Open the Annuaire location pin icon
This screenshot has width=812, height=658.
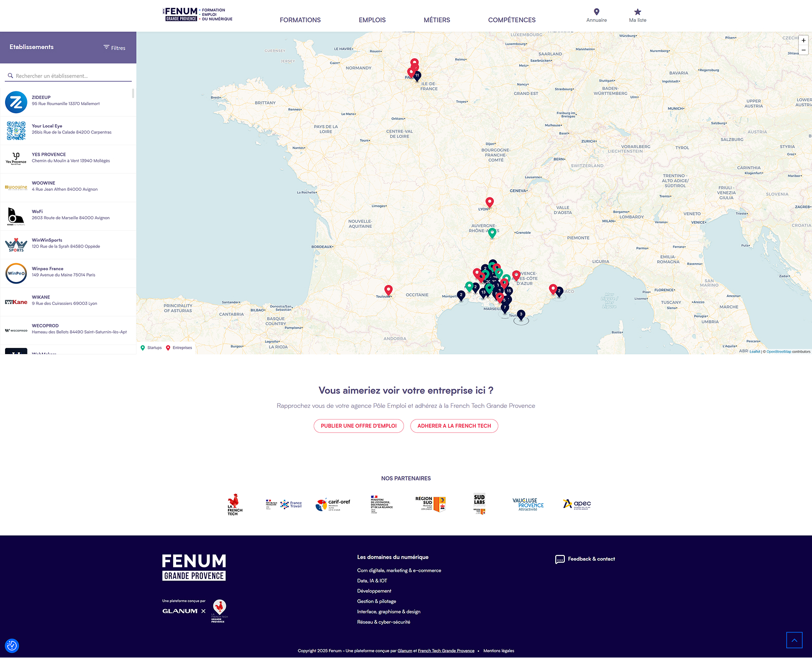(596, 12)
